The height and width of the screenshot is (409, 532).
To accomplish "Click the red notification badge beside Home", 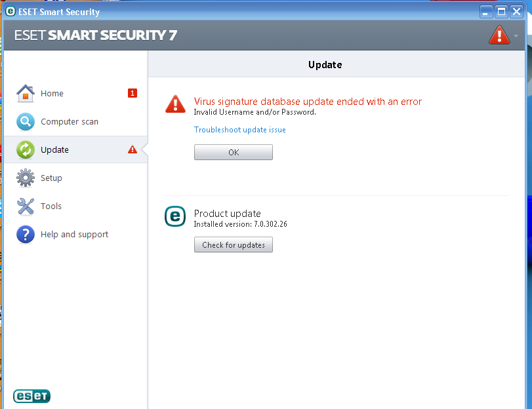I will tap(133, 93).
